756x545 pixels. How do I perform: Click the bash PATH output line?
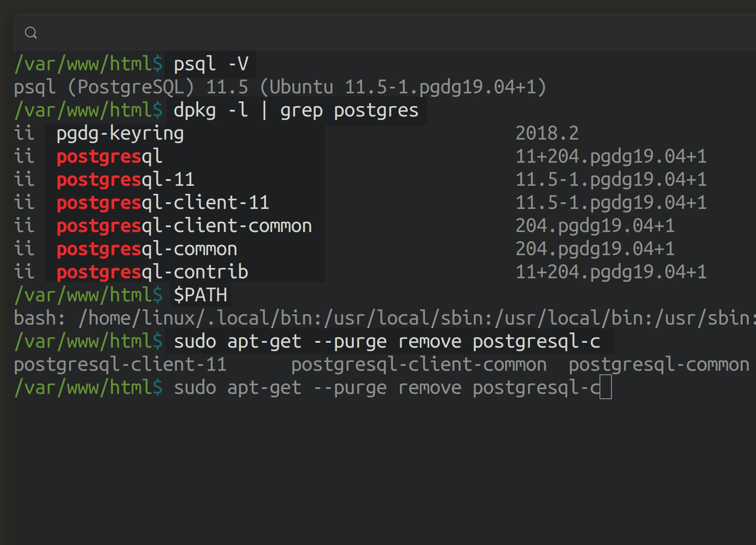coord(385,318)
